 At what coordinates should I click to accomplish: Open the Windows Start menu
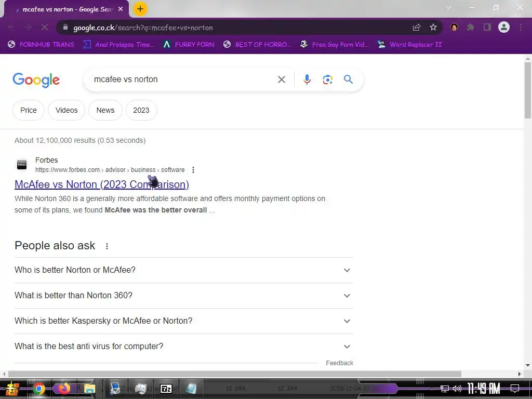point(12,389)
